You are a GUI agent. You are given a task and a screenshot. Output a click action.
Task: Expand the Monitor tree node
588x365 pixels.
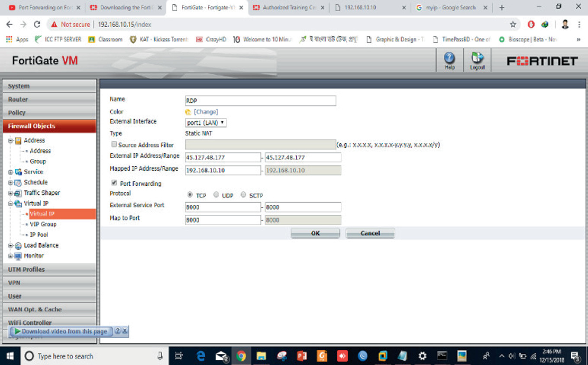pos(10,256)
